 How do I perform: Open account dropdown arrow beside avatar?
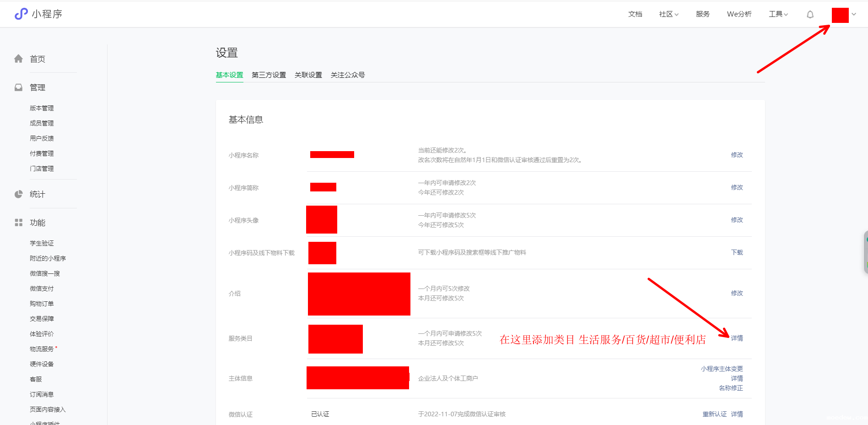854,14
